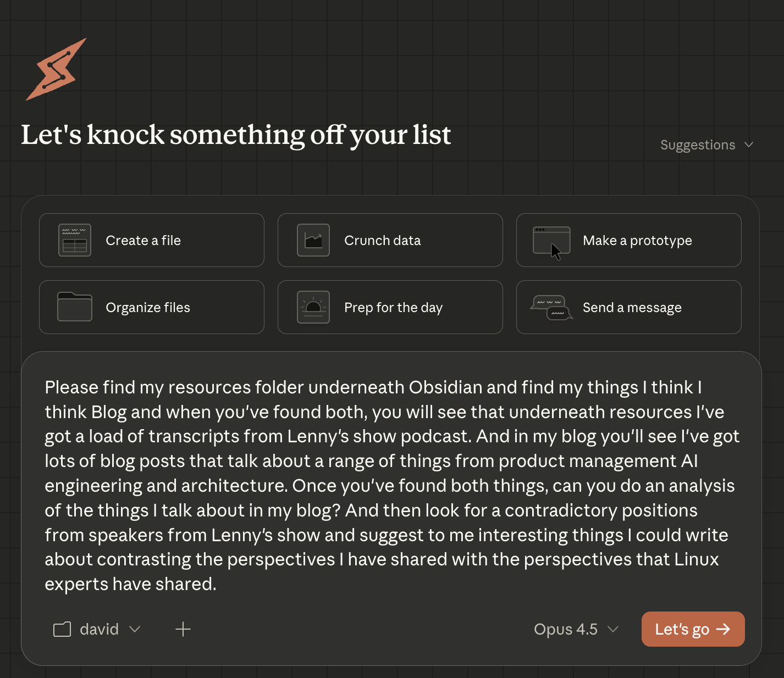The height and width of the screenshot is (678, 784).
Task: Open the Suggestions dropdown
Action: (706, 145)
